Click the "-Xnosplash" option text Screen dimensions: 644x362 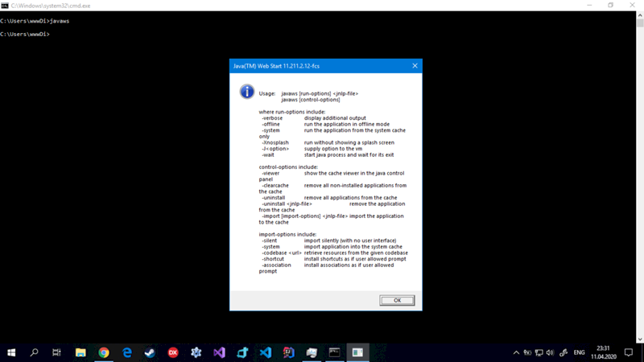(275, 143)
